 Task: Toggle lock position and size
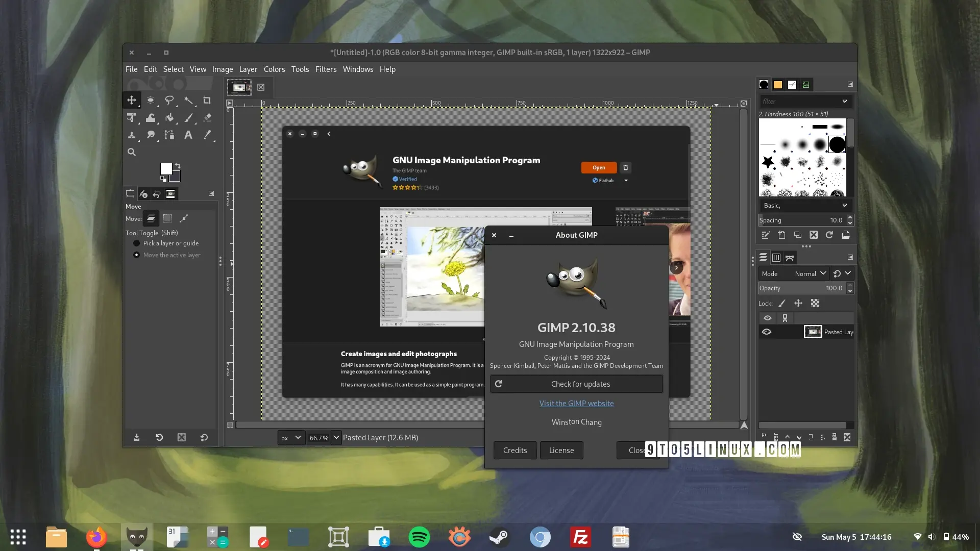click(798, 304)
